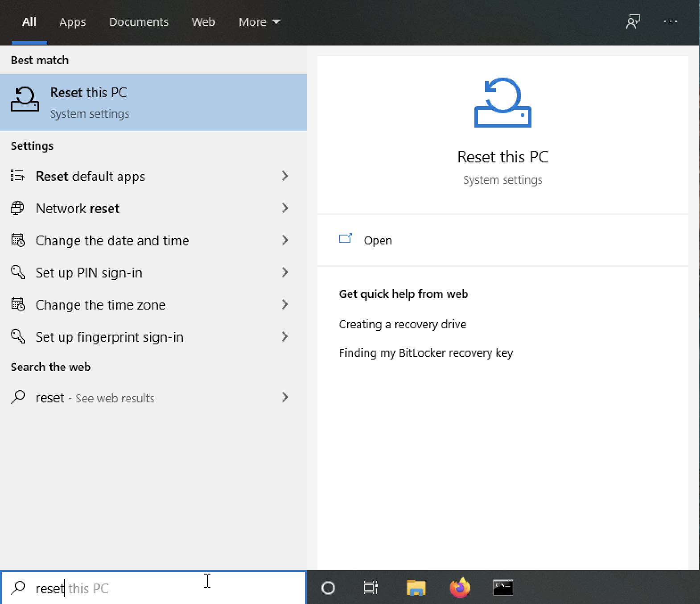Viewport: 700px width, 604px height.
Task: Open Command Prompt from the taskbar
Action: point(503,588)
